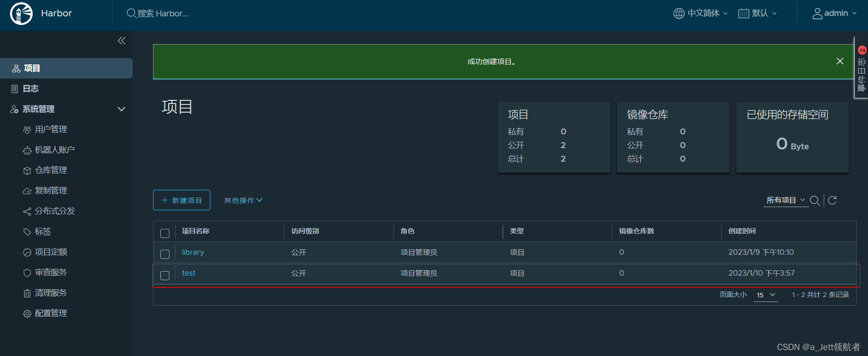
Task: Click the Harbor title text
Action: point(56,13)
